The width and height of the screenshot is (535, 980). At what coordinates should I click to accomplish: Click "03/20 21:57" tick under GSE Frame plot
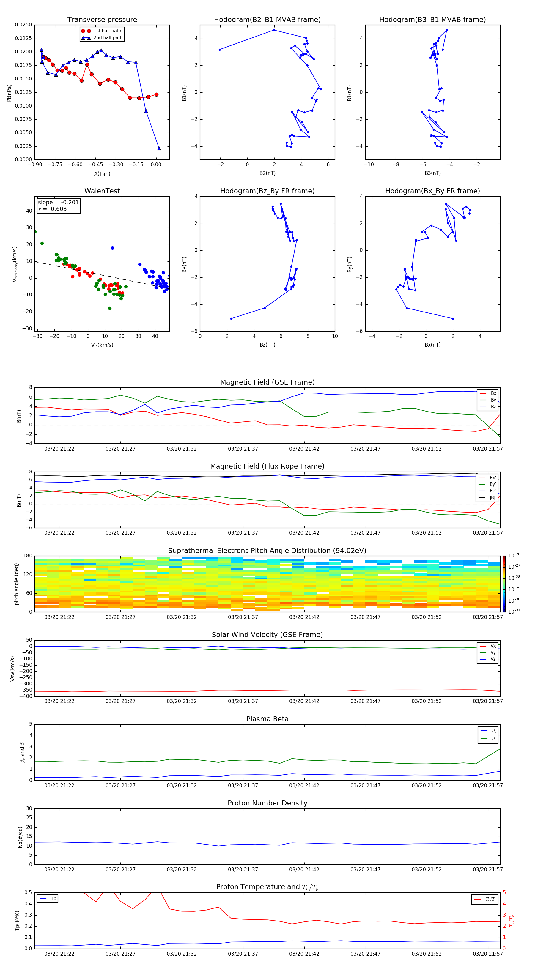[x=488, y=448]
